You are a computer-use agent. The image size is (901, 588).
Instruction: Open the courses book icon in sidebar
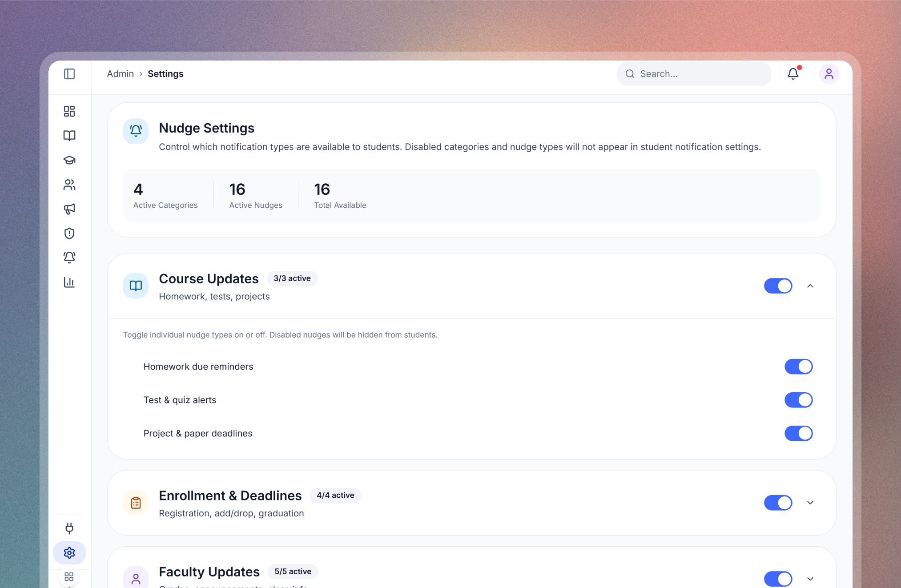tap(69, 136)
